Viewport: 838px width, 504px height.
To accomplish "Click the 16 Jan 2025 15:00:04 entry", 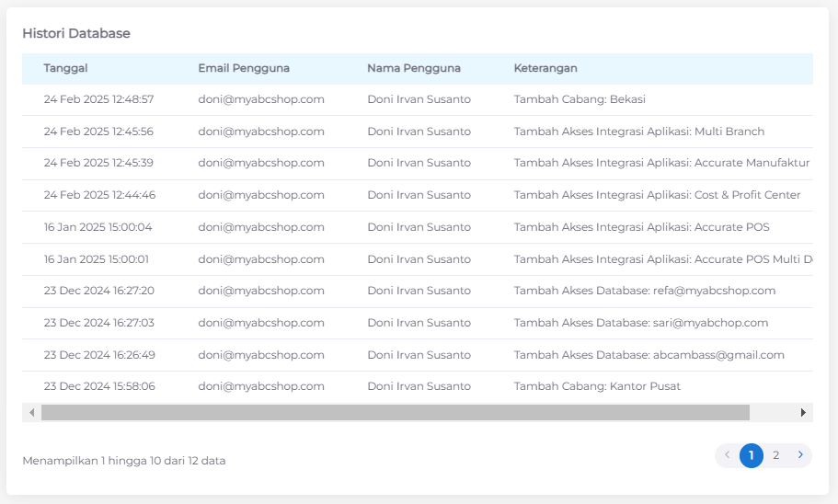I will (x=98, y=227).
